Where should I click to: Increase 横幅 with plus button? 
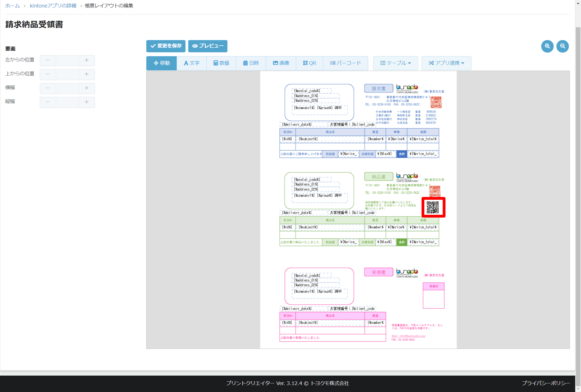click(87, 88)
